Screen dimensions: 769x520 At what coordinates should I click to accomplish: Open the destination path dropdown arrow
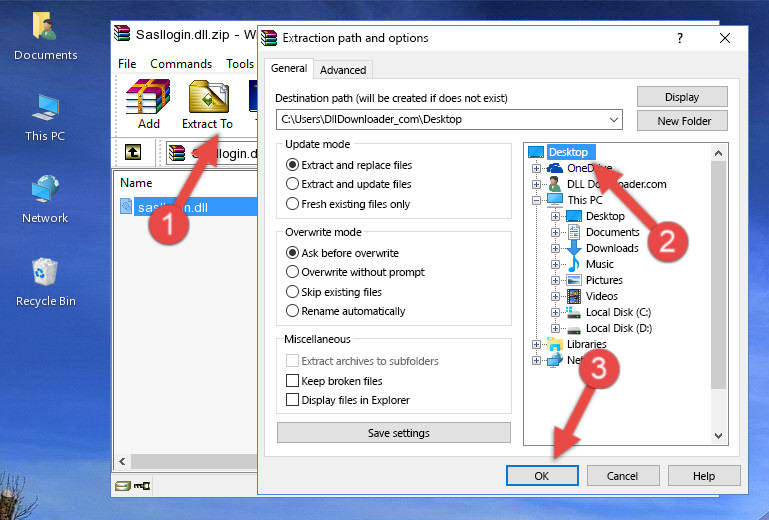click(x=613, y=120)
